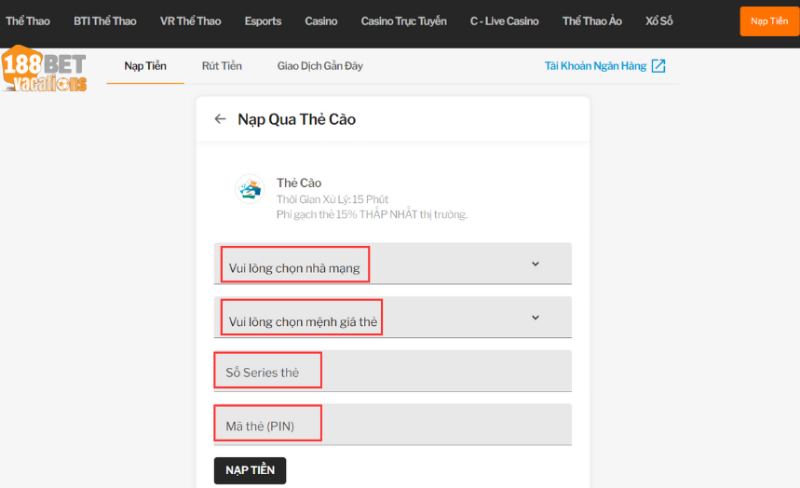This screenshot has width=800, height=488.
Task: Select VR Thể Thao in top menu
Action: [190, 21]
